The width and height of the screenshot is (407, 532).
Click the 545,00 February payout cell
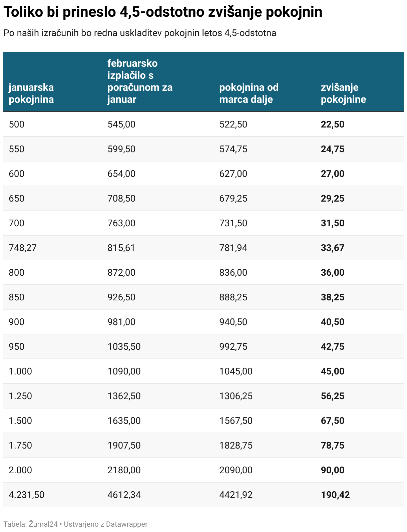coord(121,124)
